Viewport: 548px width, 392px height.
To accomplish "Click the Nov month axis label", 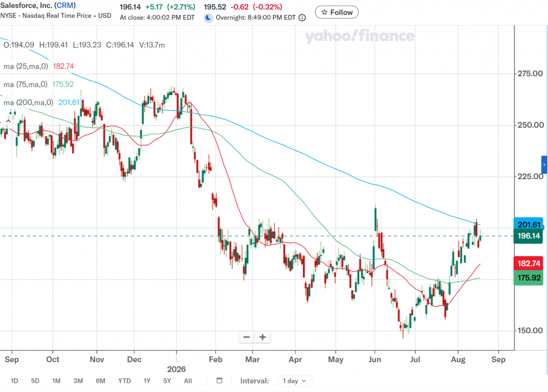I will 97,359.
